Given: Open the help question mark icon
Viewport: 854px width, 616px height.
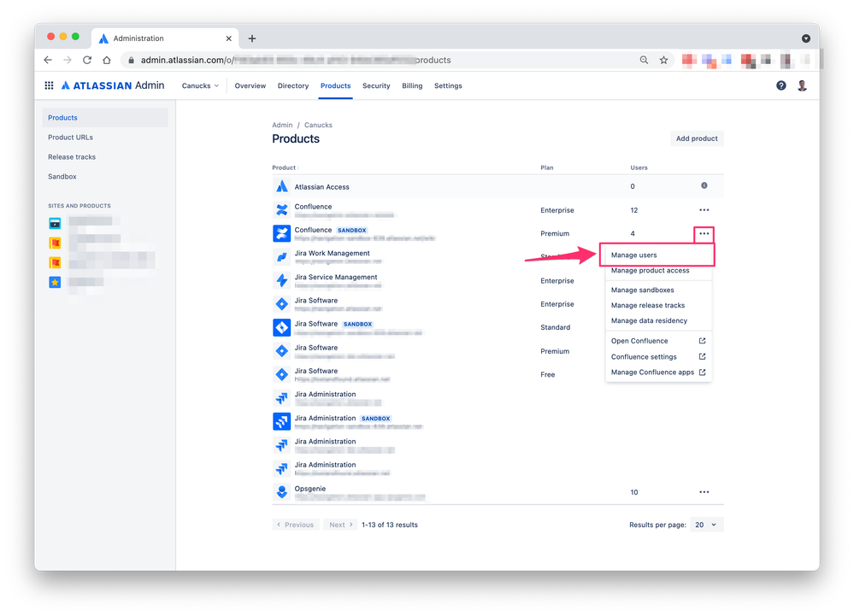Looking at the screenshot, I should (780, 85).
